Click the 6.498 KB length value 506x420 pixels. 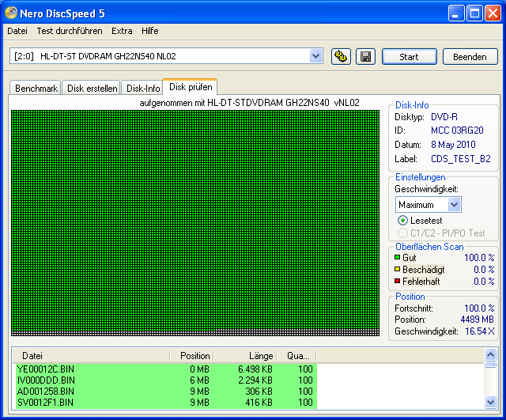(255, 369)
